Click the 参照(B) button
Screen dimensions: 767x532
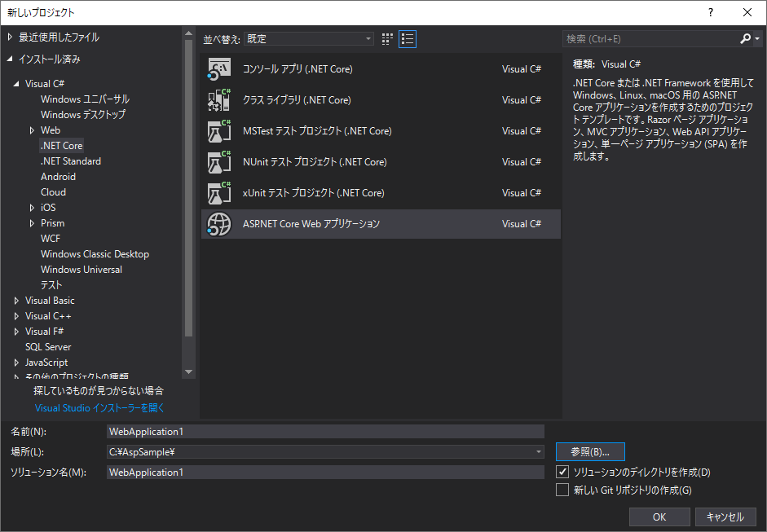[589, 451]
